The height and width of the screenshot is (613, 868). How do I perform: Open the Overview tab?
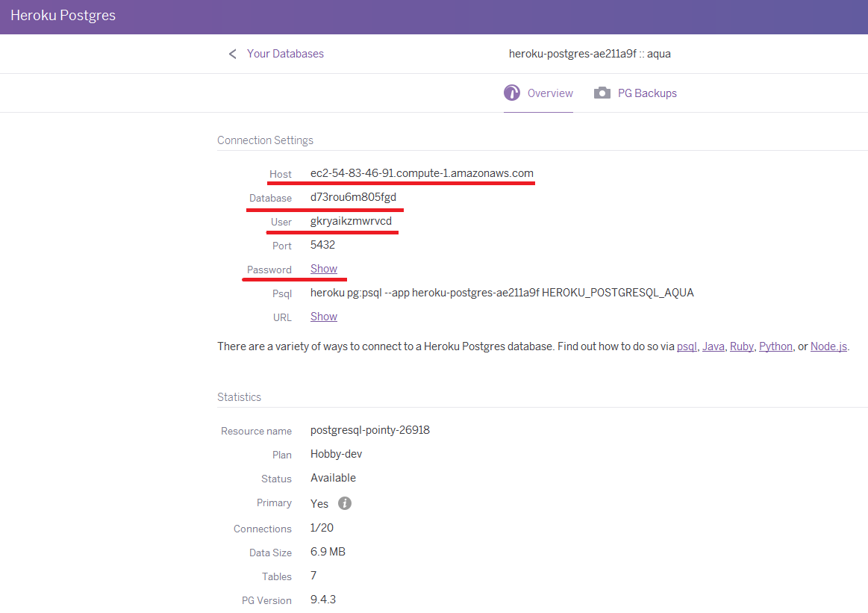pyautogui.click(x=538, y=93)
